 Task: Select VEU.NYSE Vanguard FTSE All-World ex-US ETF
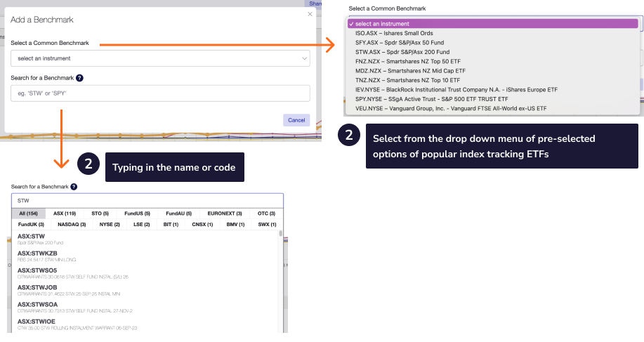492,109
